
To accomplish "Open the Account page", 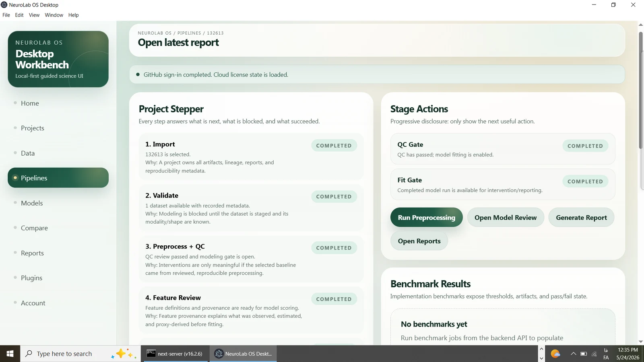I will (x=58, y=303).
